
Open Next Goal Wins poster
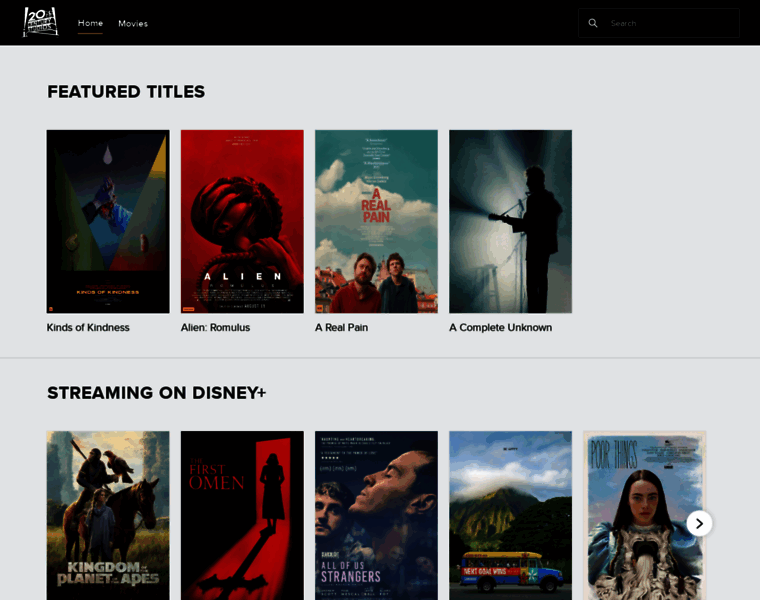[x=510, y=516]
